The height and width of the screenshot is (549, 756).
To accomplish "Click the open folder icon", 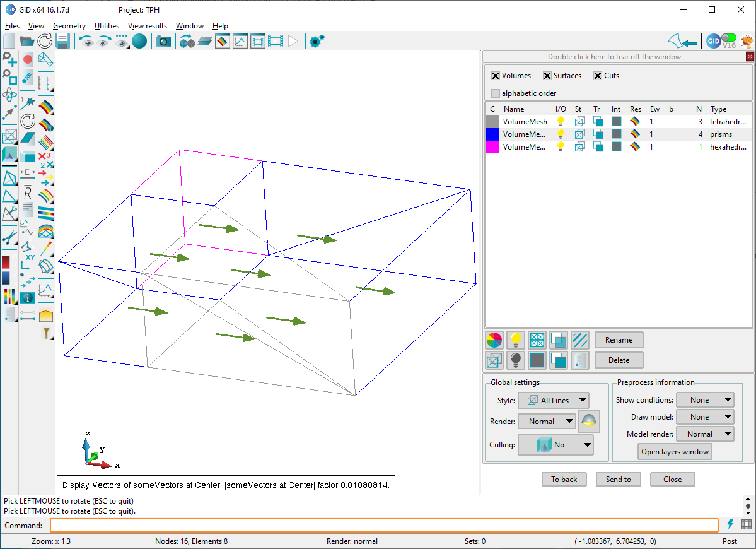I will point(27,42).
